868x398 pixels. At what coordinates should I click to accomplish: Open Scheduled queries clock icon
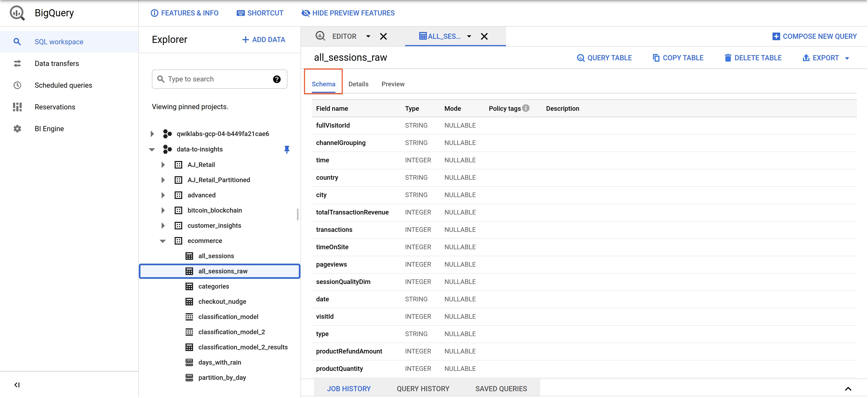[17, 85]
